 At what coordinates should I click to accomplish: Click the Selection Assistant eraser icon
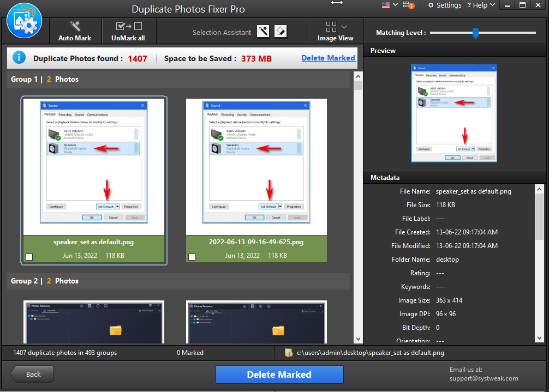coord(280,31)
